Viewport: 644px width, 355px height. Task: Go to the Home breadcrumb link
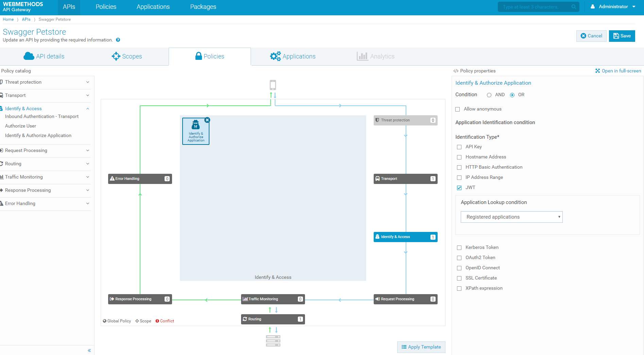click(x=8, y=19)
